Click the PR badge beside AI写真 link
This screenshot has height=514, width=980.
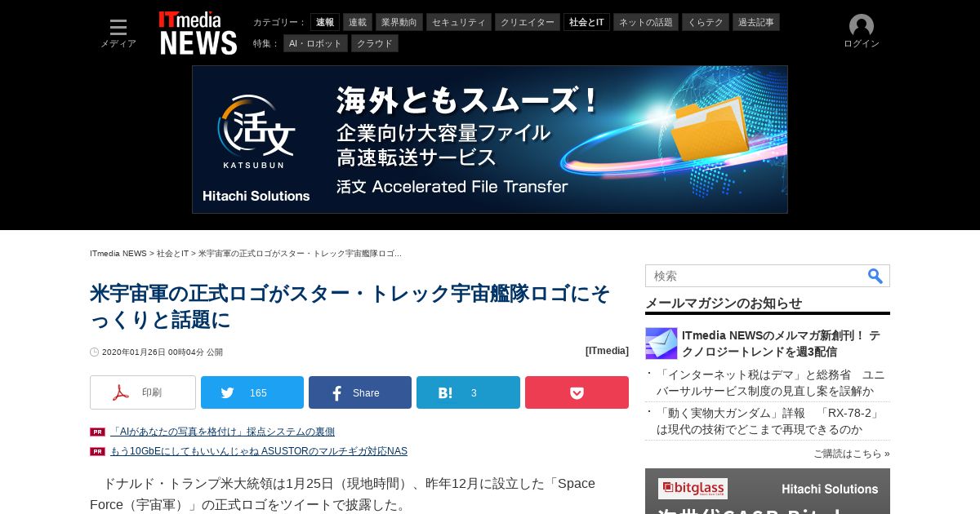(x=97, y=432)
